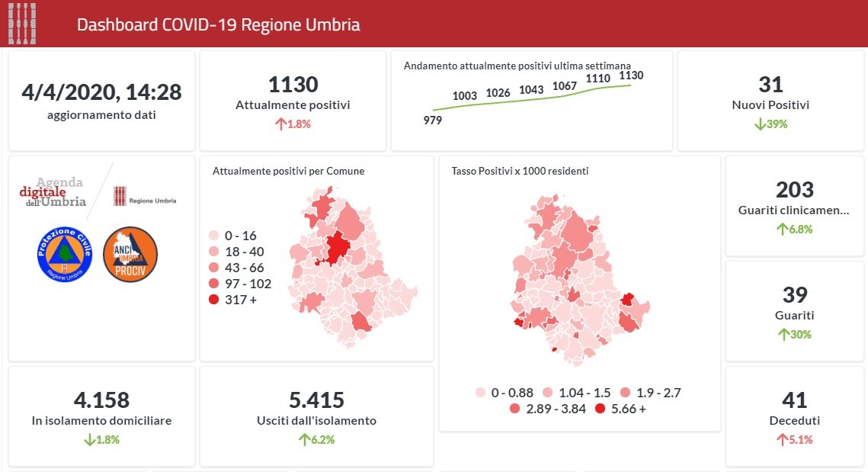This screenshot has width=868, height=472.
Task: Click the Dashboard COVID-19 Regione Umbria title
Action: coord(219,24)
